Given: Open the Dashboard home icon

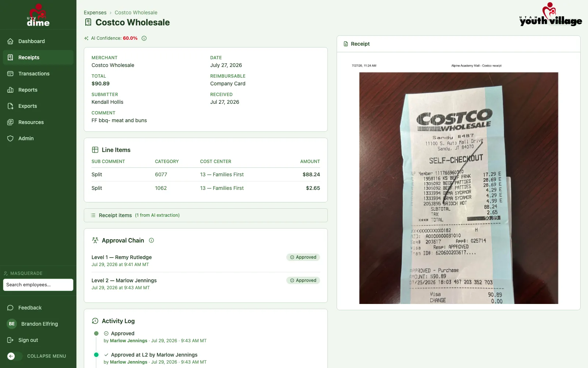Looking at the screenshot, I should [10, 41].
